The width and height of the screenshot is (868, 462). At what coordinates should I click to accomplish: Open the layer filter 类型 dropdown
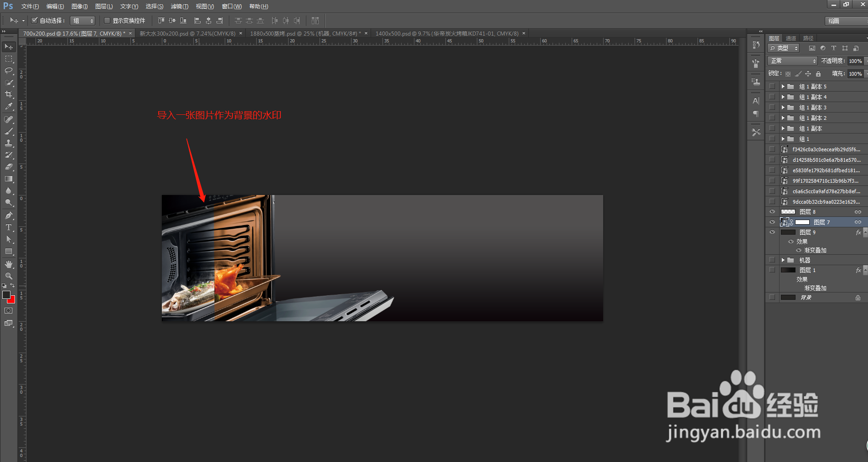pos(784,48)
